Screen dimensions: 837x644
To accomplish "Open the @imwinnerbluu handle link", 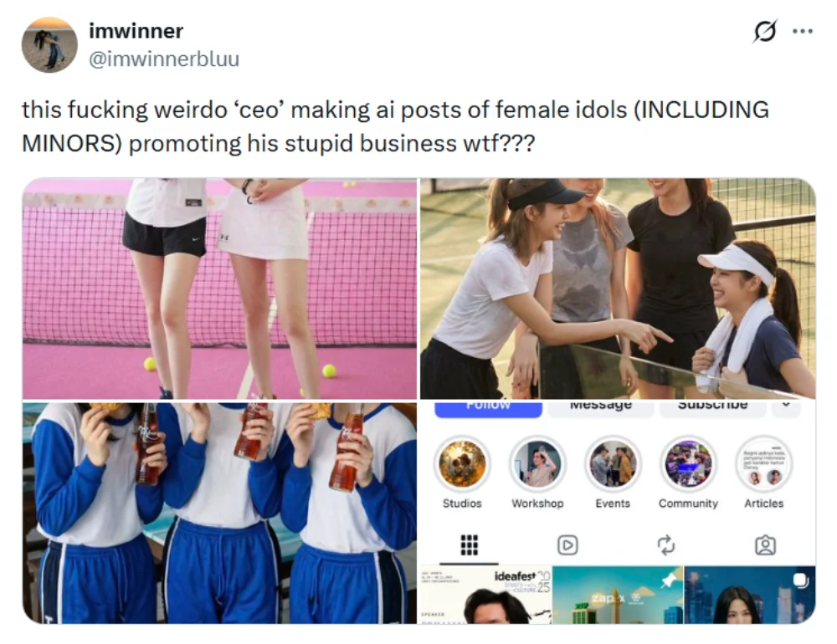I will coord(164,59).
